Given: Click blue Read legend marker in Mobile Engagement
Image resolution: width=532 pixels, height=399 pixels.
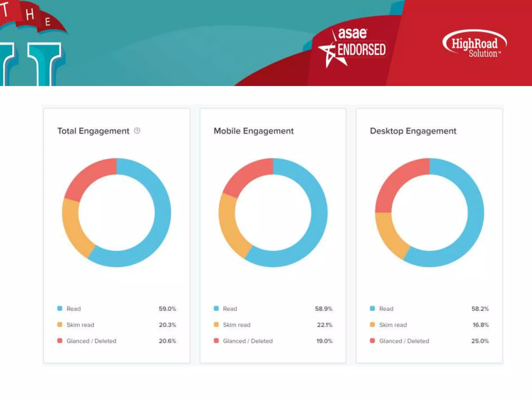Looking at the screenshot, I should pyautogui.click(x=216, y=308).
